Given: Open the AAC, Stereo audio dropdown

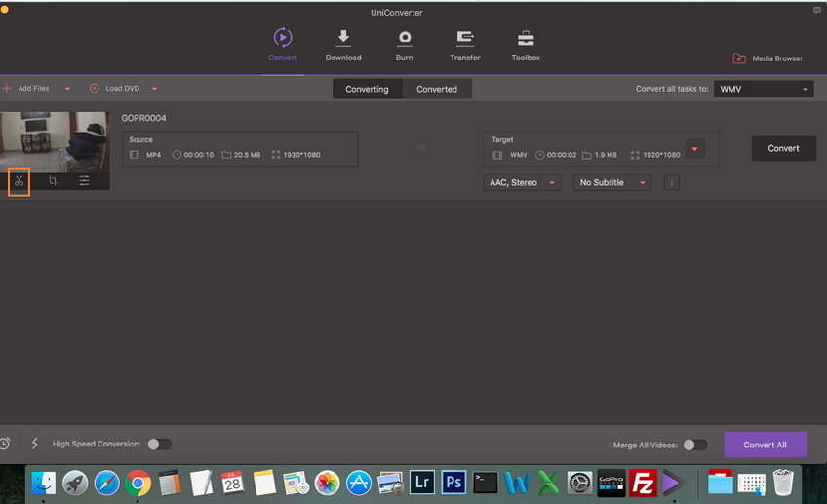Looking at the screenshot, I should tap(522, 183).
